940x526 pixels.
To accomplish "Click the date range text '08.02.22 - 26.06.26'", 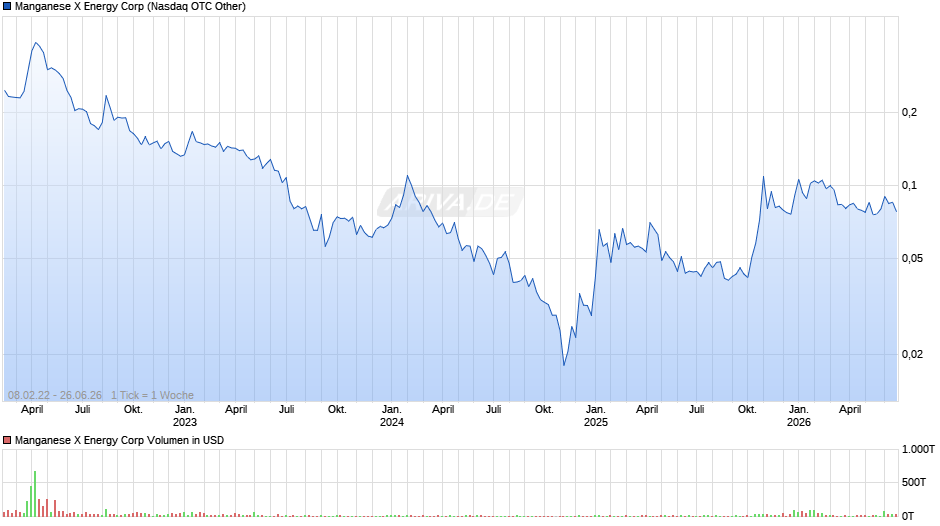I will pos(55,395).
